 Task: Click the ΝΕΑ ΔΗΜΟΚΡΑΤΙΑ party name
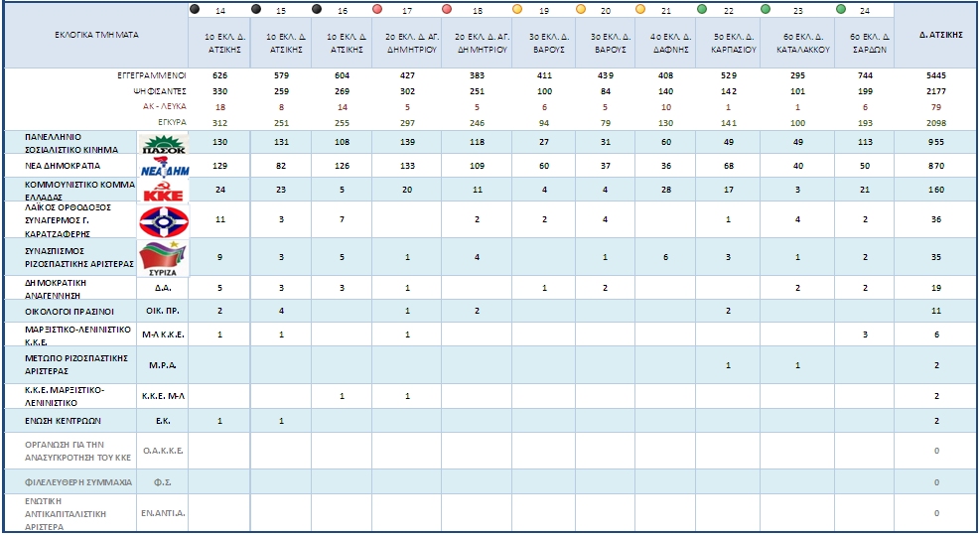point(62,166)
